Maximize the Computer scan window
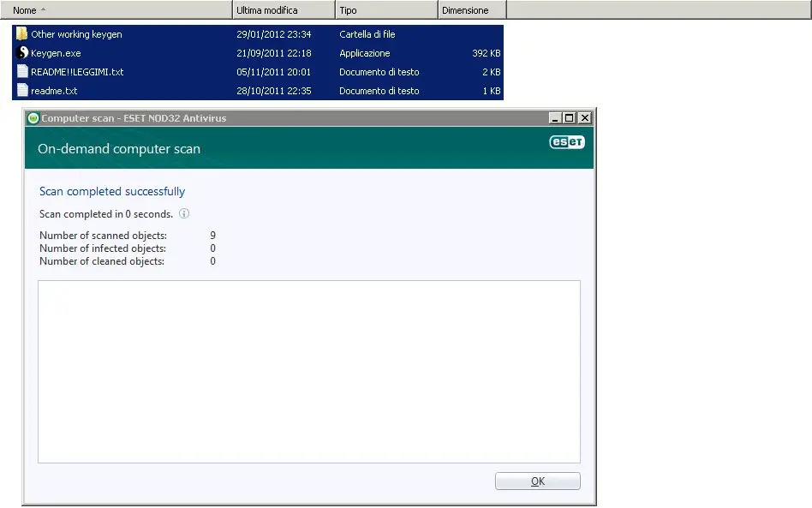This screenshot has height=508, width=812. 569,118
